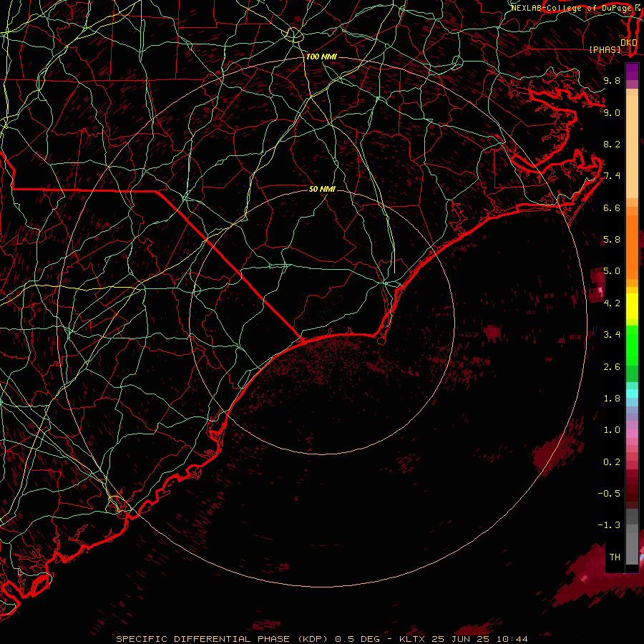Screen dimensions: 644x644
Task: Click the 9.8 value on the color scale
Action: point(612,80)
